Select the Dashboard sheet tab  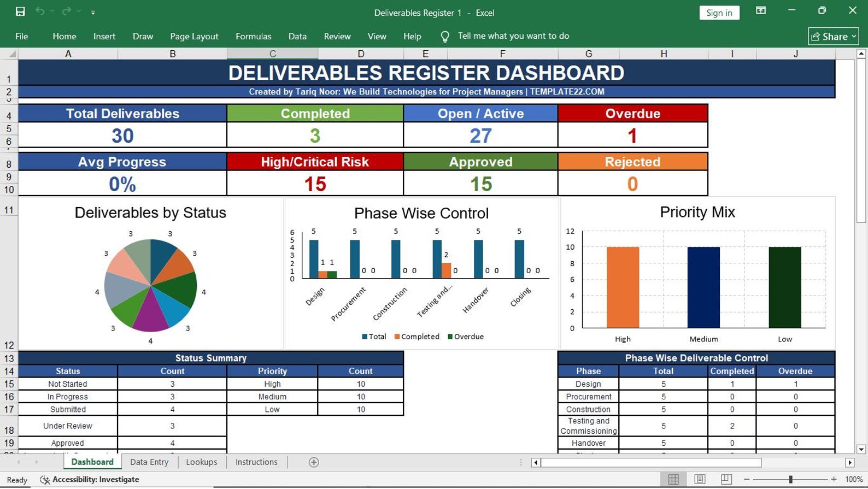(92, 462)
